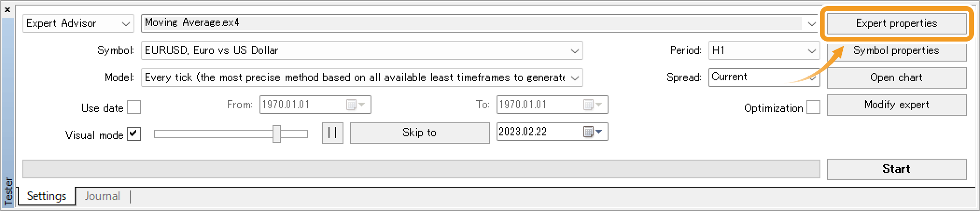Enable the Use date checkbox
This screenshot has height=211, width=980.
tap(134, 107)
